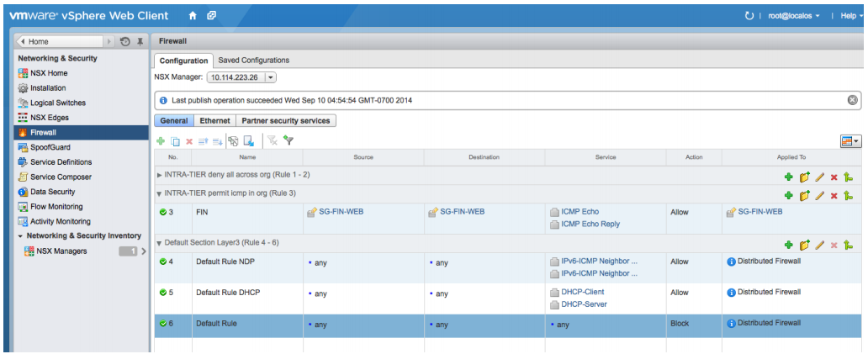Pin the navigator panel with pin icon

[x=140, y=41]
